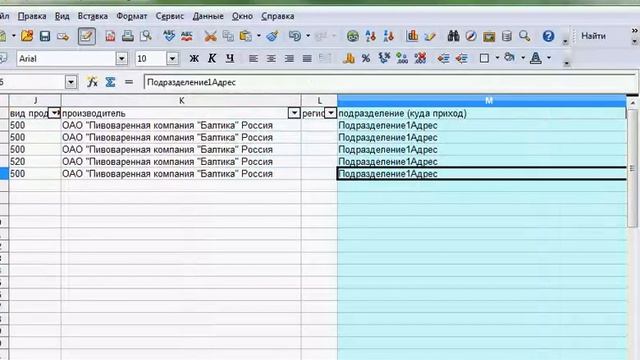Open the font size 10 dropdown
640x360 pixels.
point(172,59)
